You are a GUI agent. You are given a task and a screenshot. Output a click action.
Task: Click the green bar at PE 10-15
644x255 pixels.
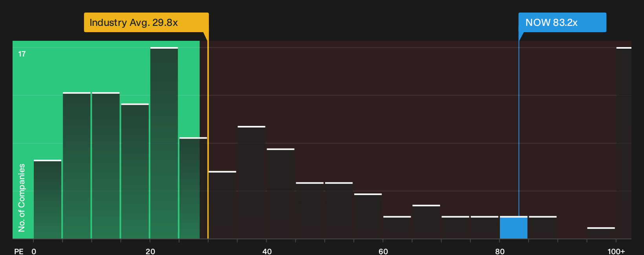click(106, 166)
